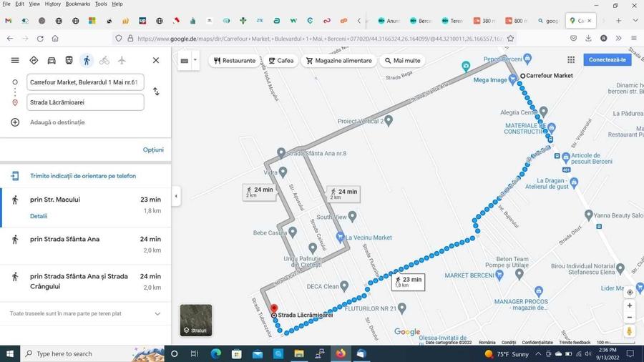Open La Vecinu Market map pin
Image resolution: width=644 pixels, height=362 pixels.
point(340,236)
